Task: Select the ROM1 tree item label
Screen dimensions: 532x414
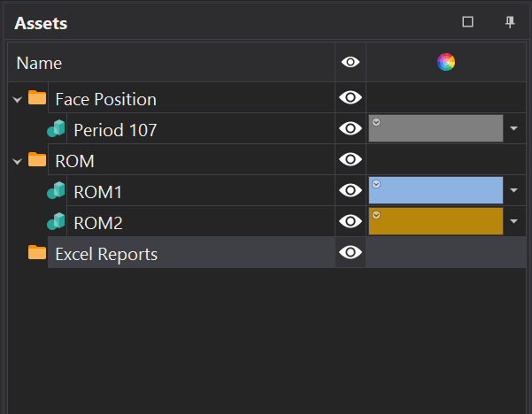Action: [x=98, y=192]
